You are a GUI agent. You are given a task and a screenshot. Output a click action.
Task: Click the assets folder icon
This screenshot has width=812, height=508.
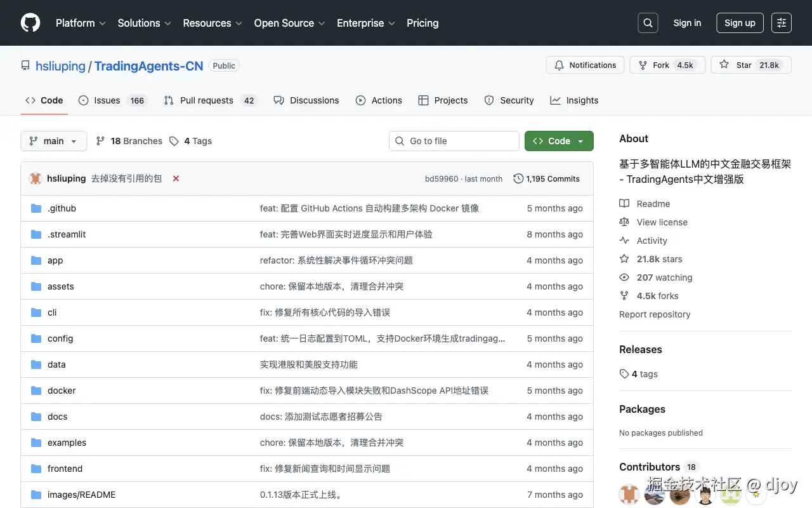pos(36,286)
